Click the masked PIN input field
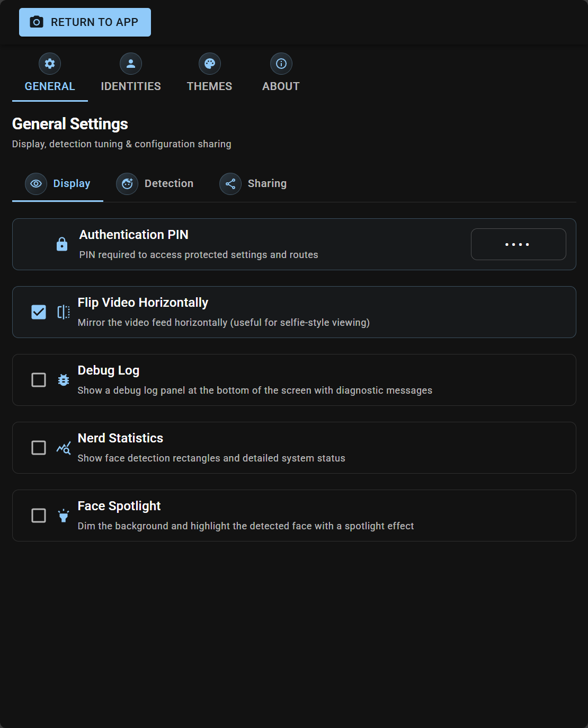588x728 pixels. (518, 244)
